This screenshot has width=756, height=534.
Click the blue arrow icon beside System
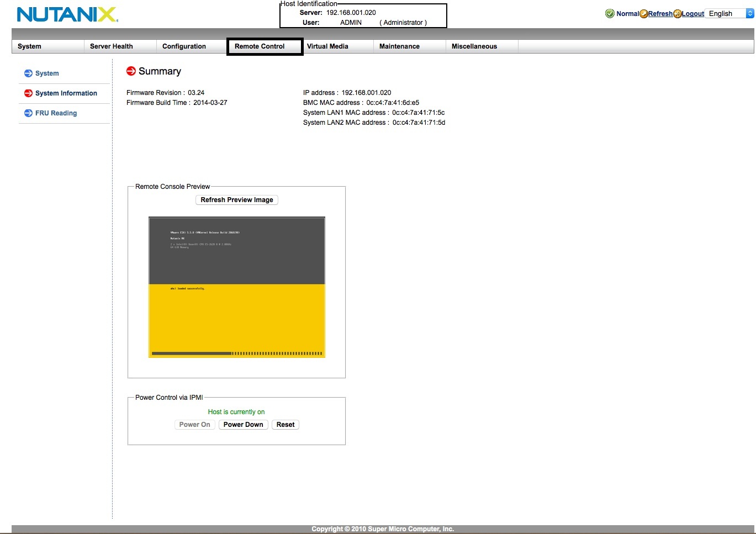pos(28,73)
